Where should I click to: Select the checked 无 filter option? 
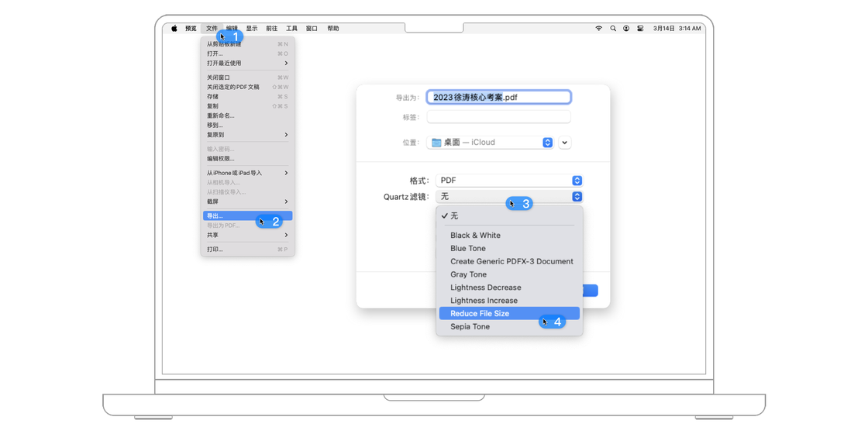tap(454, 216)
